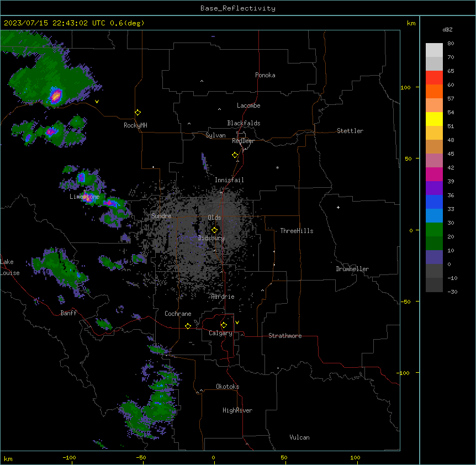Screen dimensions: 476x465
Task: Click the white asterisk marker east of Innisfail
Action: point(277,167)
